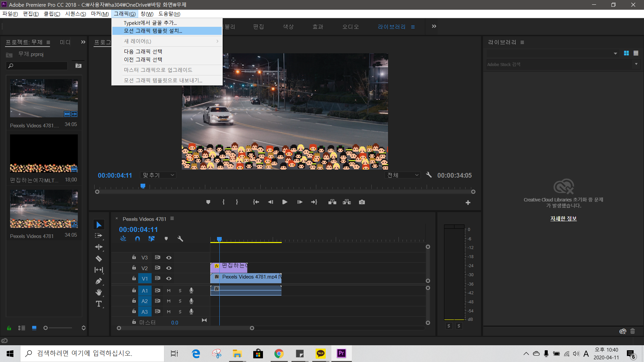Open the Program Monitor wrench settings

tap(429, 175)
